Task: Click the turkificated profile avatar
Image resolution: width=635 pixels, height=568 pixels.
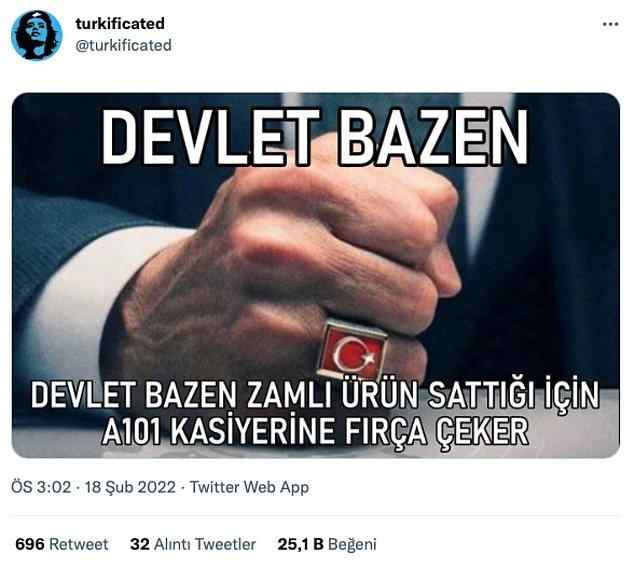Action: tap(37, 35)
